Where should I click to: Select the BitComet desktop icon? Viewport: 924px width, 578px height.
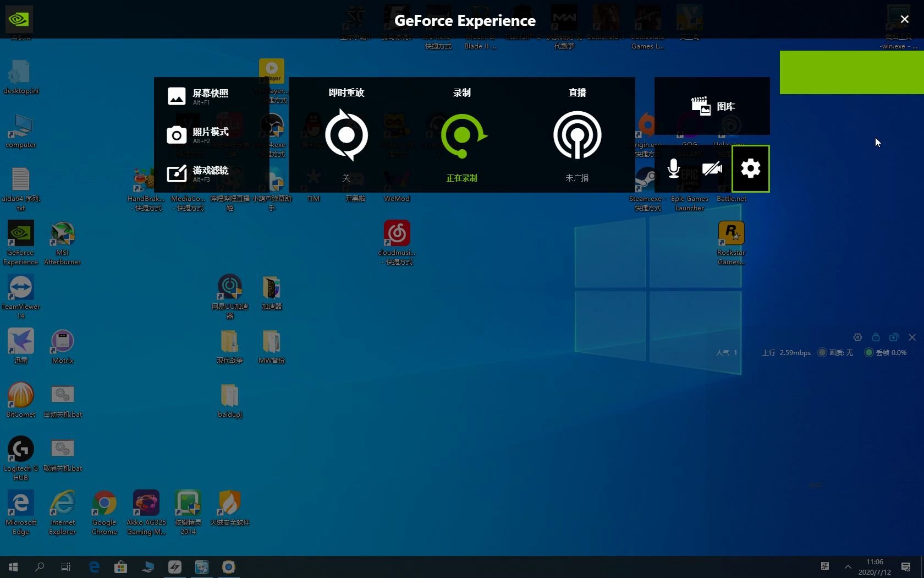point(20,400)
